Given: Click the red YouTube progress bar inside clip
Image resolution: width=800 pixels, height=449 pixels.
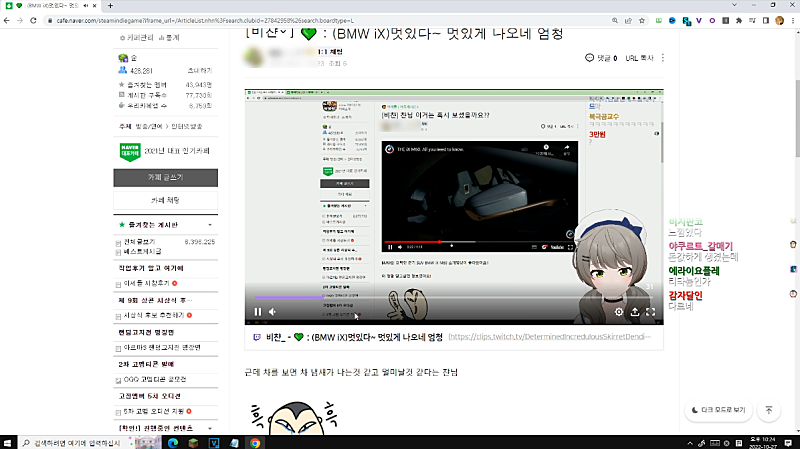Looking at the screenshot, I should point(412,241).
